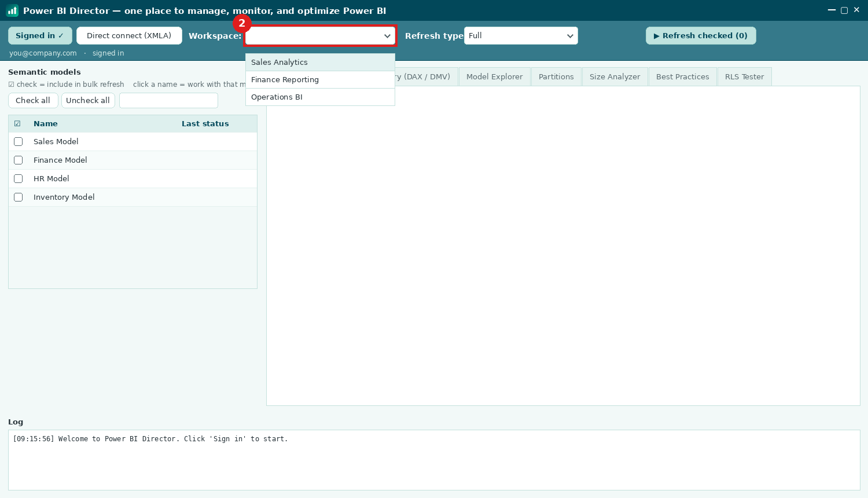Toggle the header select-all checkbox icon
The image size is (868, 498).
[x=17, y=124]
